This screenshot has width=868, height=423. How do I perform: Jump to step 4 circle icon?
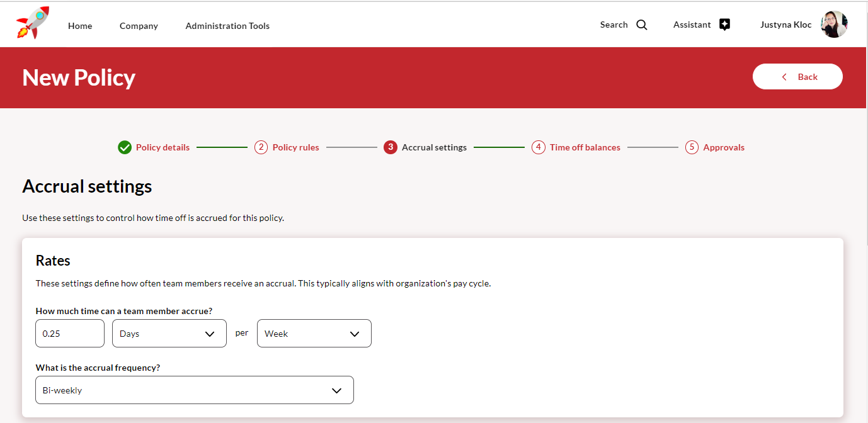[x=538, y=147]
